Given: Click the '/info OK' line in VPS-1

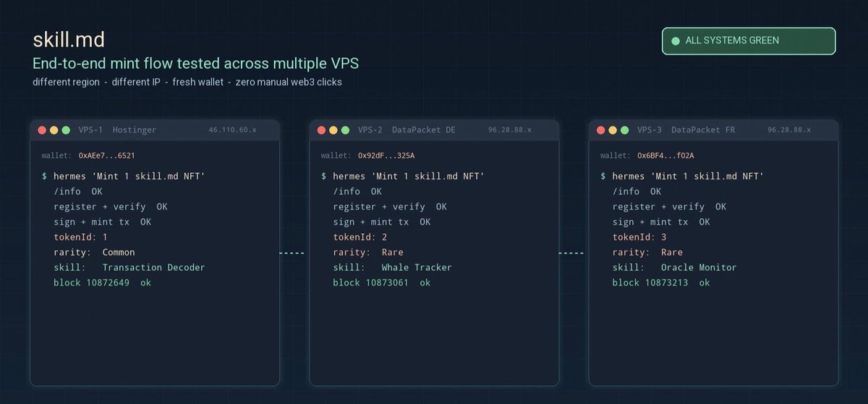Looking at the screenshot, I should coord(78,191).
